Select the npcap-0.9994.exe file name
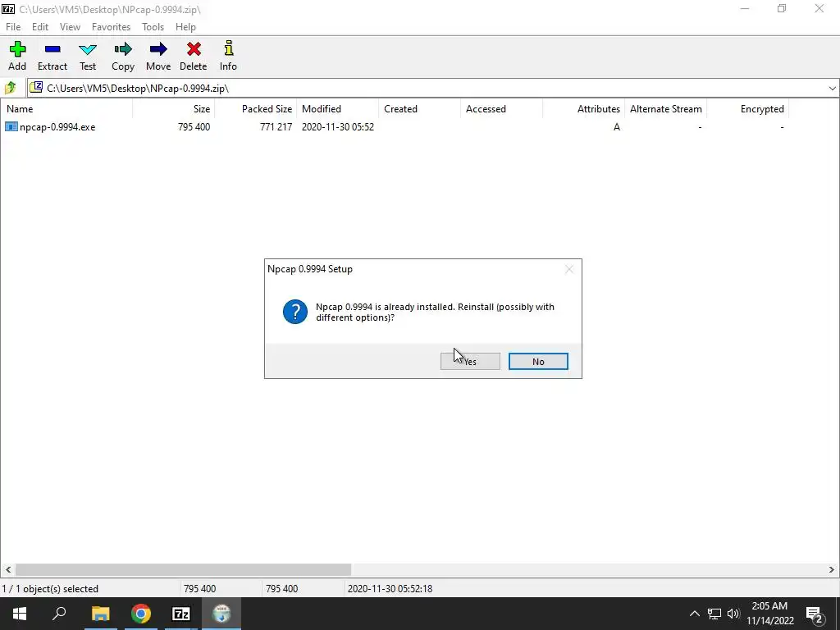The width and height of the screenshot is (840, 630). tap(57, 127)
